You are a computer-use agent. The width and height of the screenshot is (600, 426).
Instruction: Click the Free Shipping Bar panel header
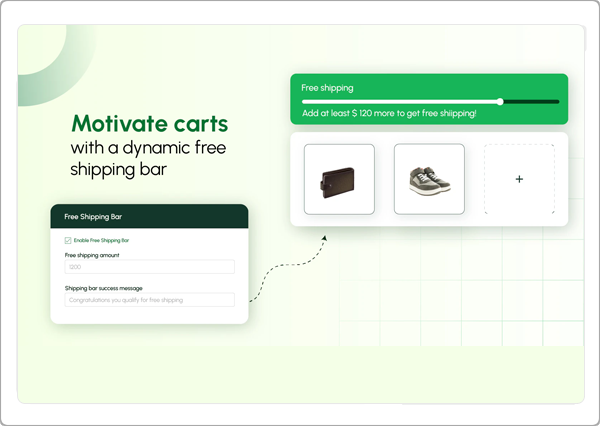pyautogui.click(x=149, y=216)
